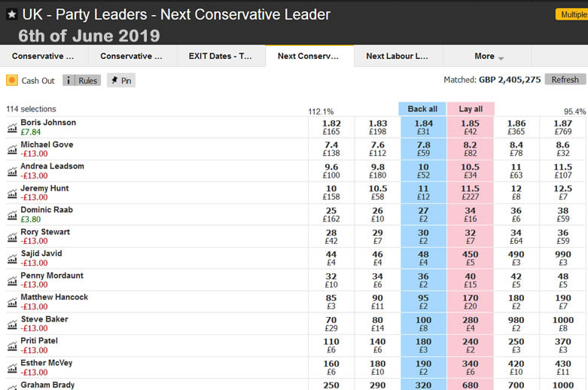Click the Multiple button at top right

click(571, 14)
